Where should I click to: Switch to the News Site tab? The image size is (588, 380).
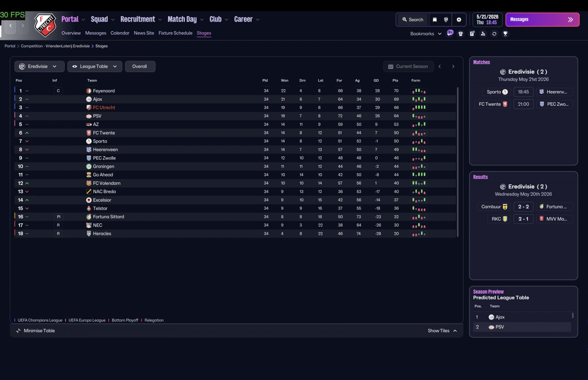(x=144, y=33)
